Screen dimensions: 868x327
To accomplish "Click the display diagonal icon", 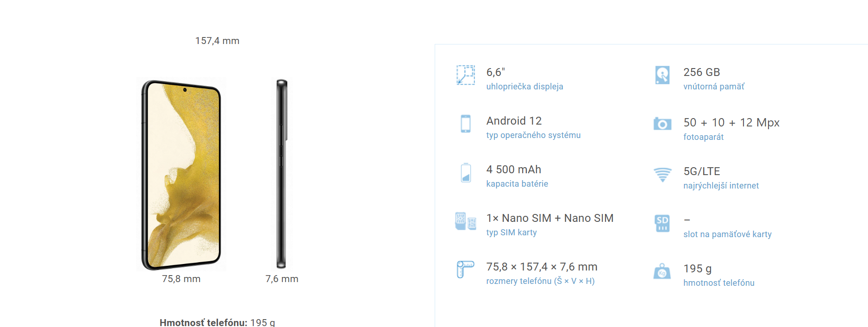I will 466,75.
